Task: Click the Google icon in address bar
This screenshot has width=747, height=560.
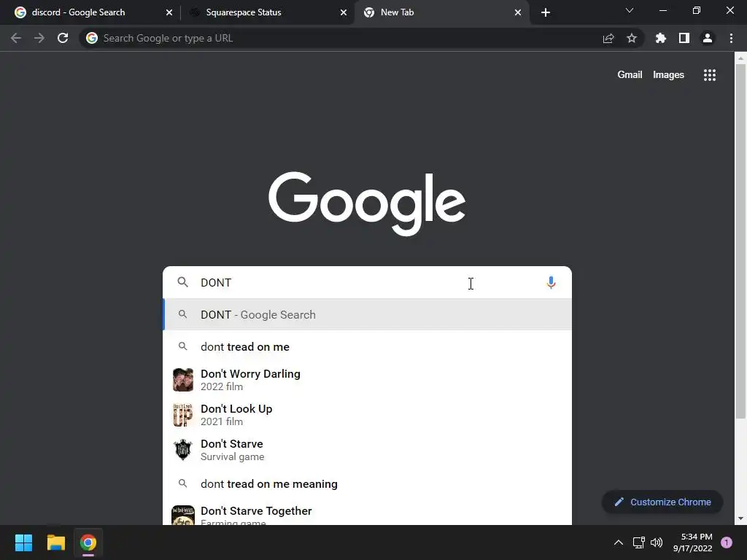Action: (92, 38)
